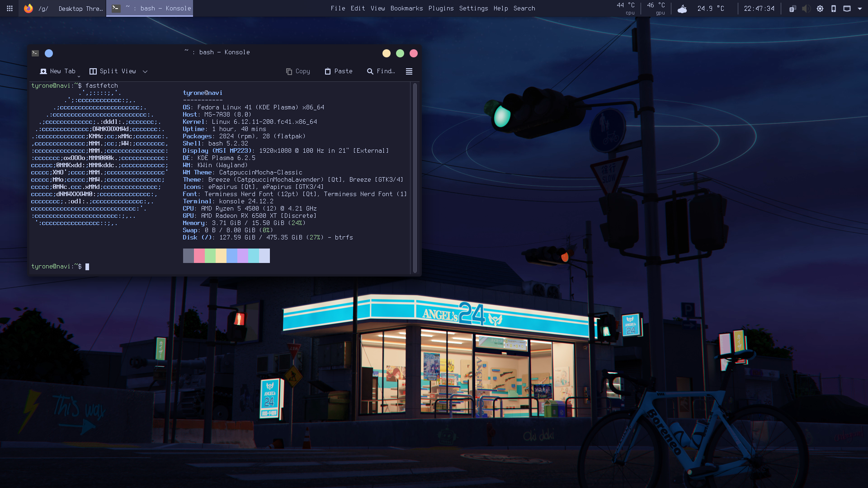Click the 'Swap: 0 B / 8.00 GiB' line
Image resolution: width=868 pixels, height=488 pixels.
click(228, 230)
